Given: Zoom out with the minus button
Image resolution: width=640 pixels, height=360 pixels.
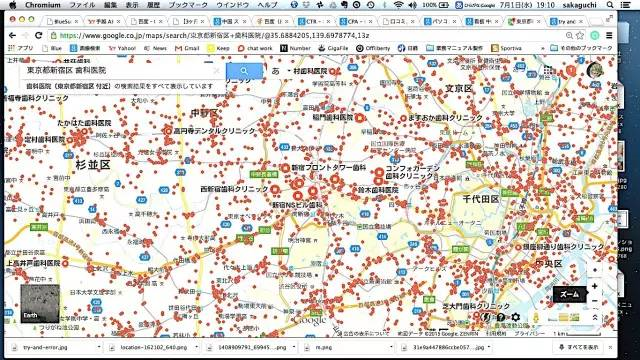Looking at the screenshot, I should point(595,301).
